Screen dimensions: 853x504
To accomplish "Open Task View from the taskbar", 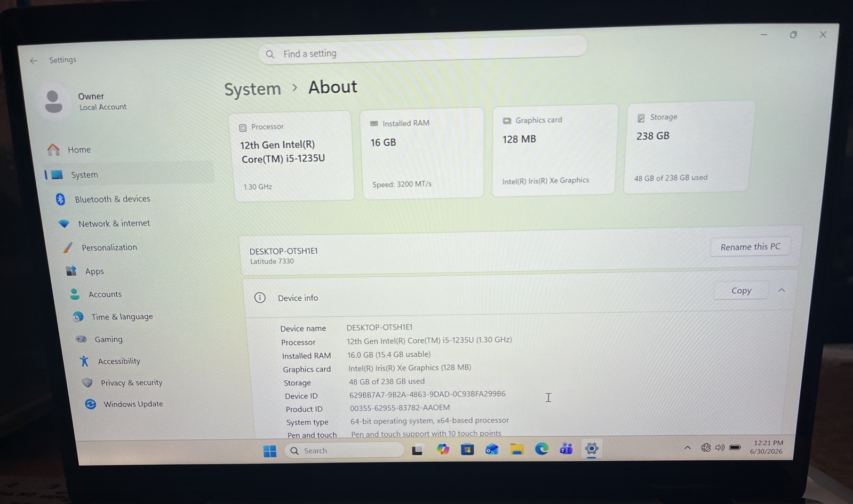I will (x=417, y=450).
